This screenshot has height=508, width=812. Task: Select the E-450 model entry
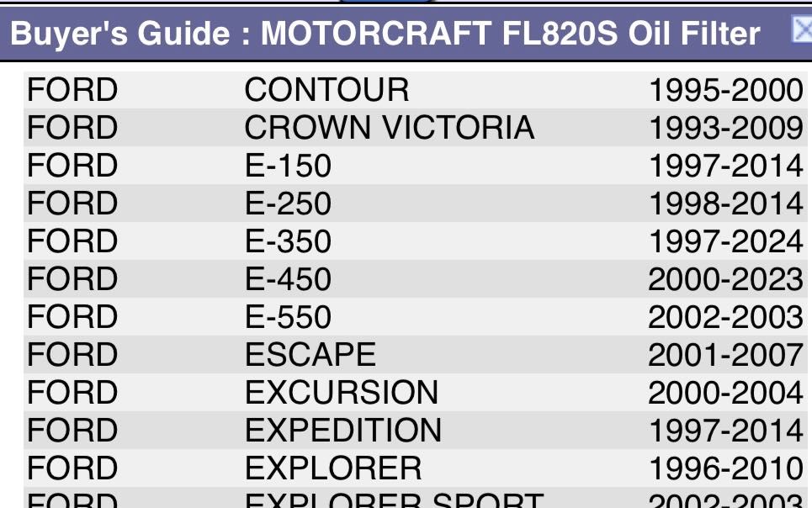click(288, 279)
